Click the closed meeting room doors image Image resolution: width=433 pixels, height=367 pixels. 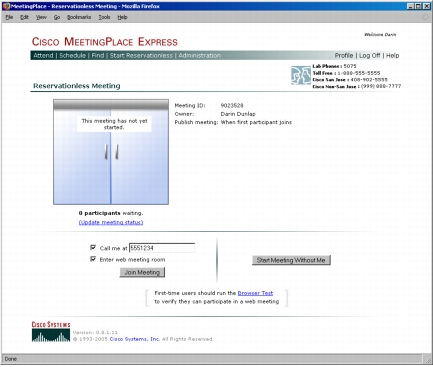click(111, 152)
